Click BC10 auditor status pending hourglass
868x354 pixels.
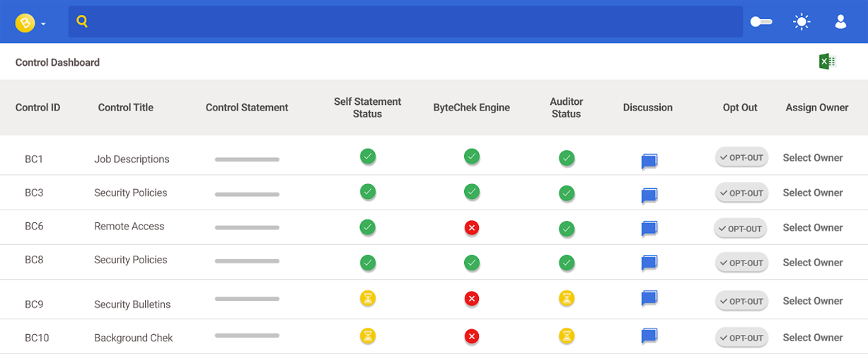pos(567,335)
